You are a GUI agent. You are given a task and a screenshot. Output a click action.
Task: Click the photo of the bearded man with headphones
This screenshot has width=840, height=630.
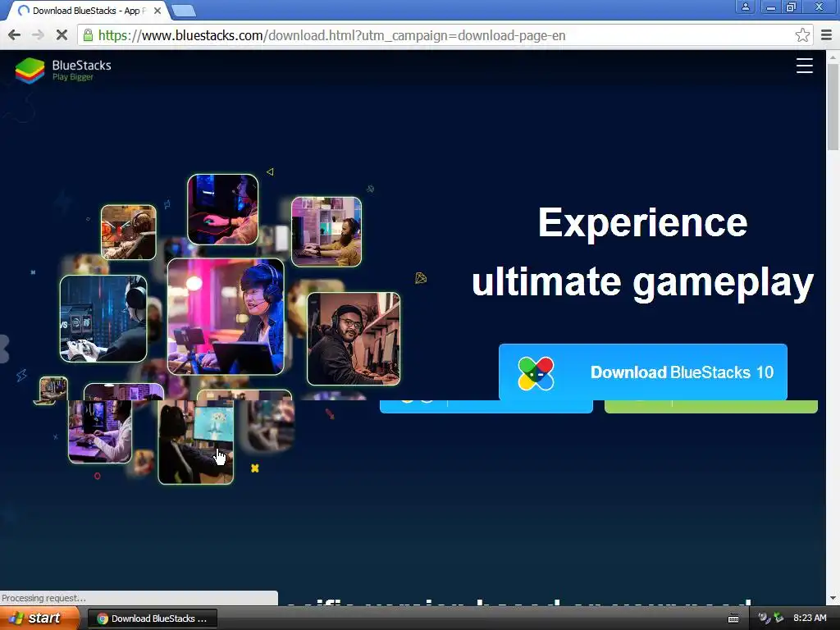pos(354,339)
